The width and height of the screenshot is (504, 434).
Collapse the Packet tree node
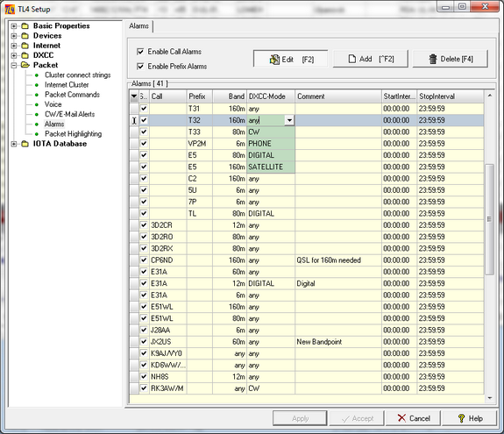point(13,65)
